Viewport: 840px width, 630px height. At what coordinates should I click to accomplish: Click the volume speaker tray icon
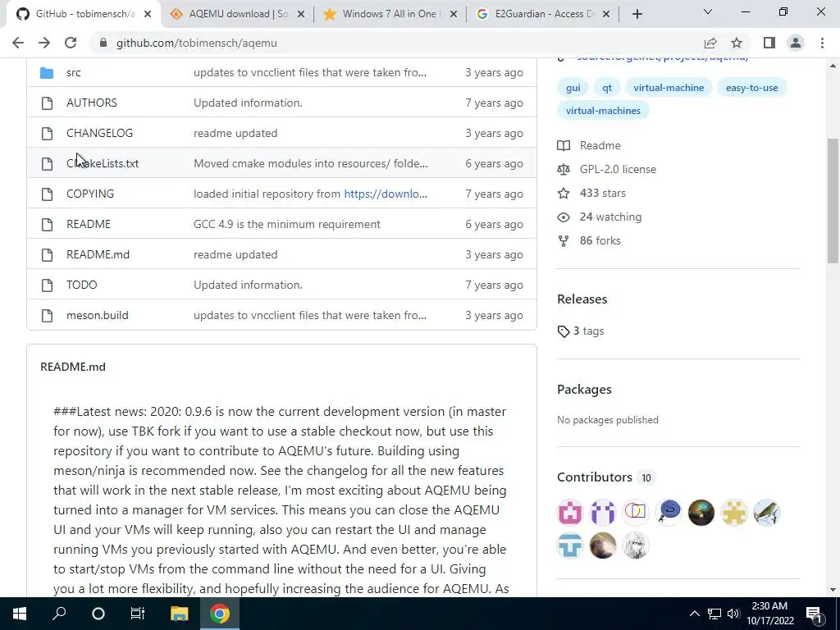pyautogui.click(x=733, y=614)
